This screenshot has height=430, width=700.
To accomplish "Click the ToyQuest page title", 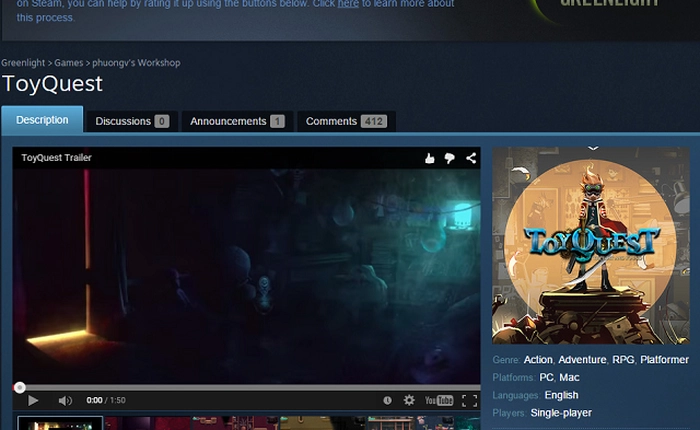I will point(52,84).
